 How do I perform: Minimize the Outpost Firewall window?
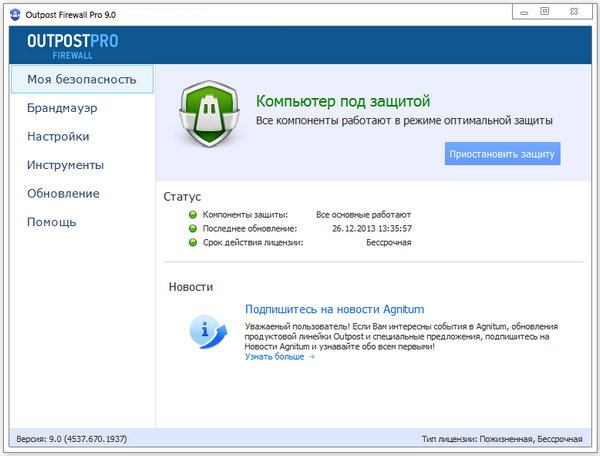click(523, 10)
